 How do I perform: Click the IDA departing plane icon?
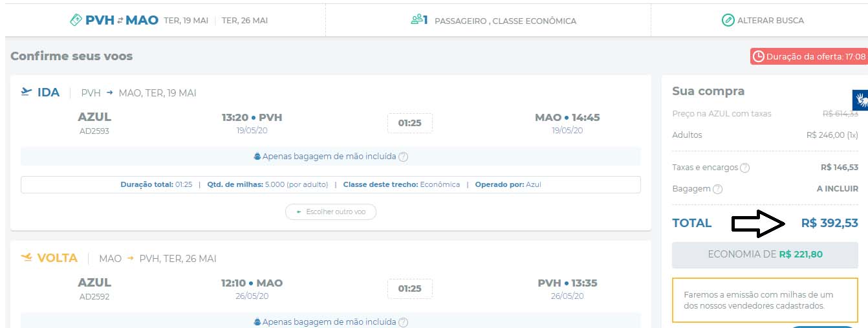(27, 92)
